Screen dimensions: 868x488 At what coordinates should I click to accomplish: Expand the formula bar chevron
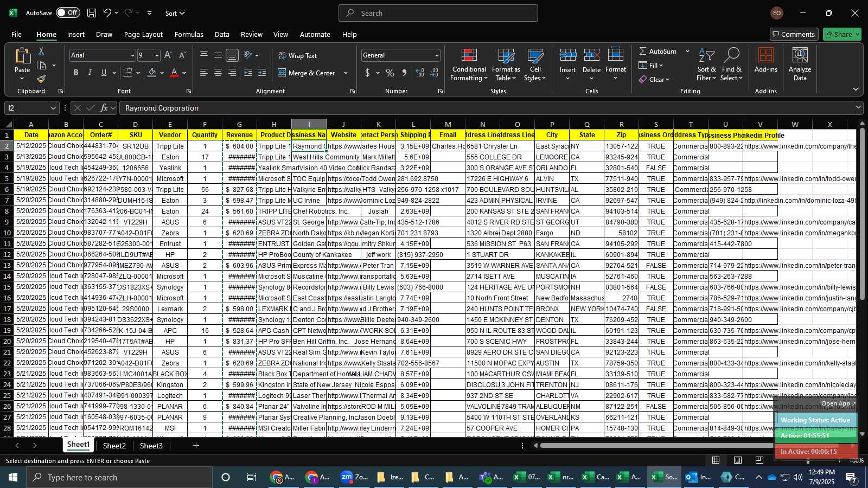tap(858, 108)
